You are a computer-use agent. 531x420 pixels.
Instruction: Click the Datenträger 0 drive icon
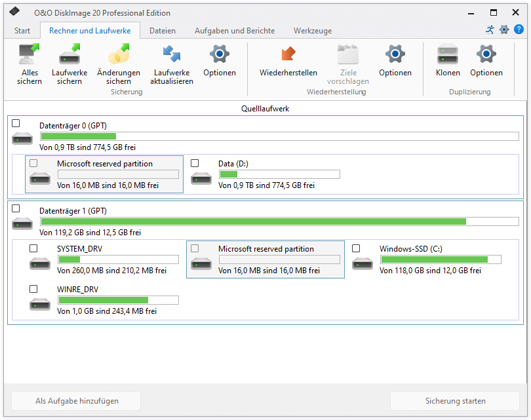[x=22, y=138]
